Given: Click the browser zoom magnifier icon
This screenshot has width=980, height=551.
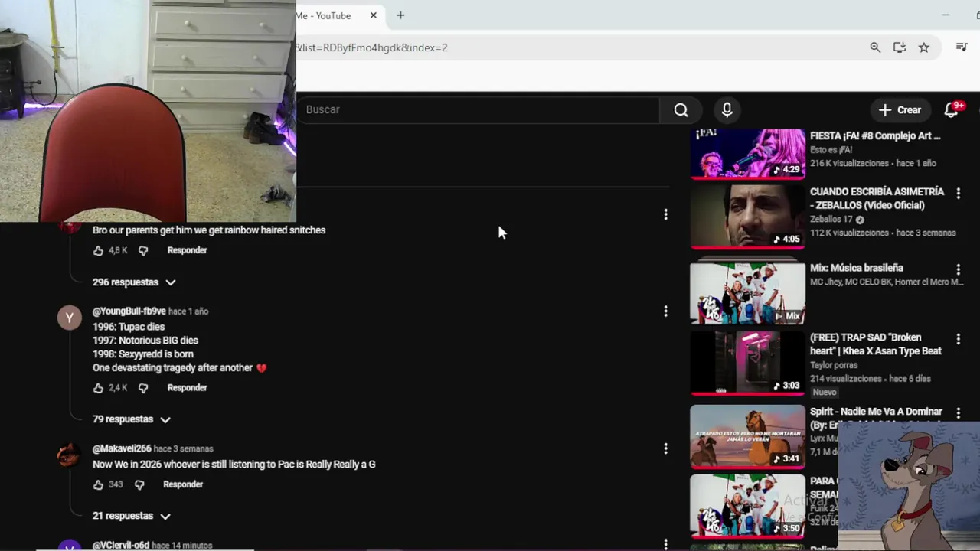Looking at the screenshot, I should point(875,47).
